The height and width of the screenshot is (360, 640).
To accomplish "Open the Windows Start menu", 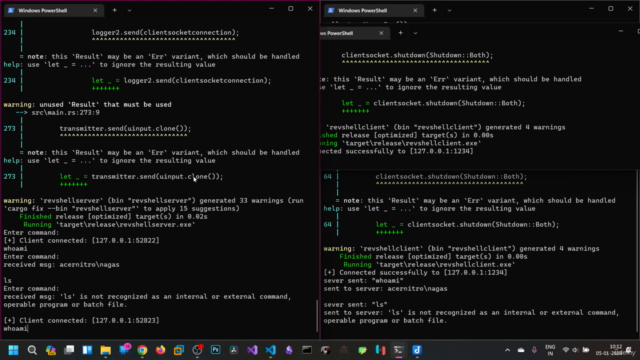I will coord(13,350).
